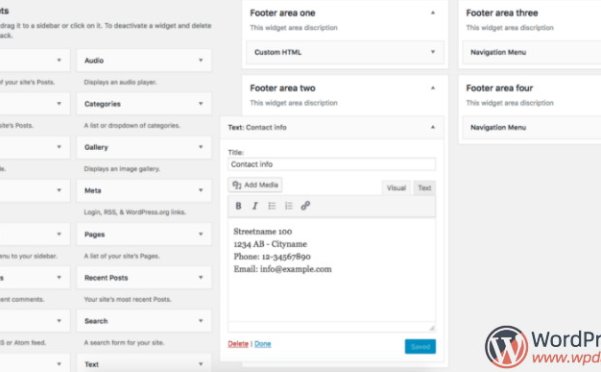
Task: Apply italic formatting in text editor
Action: [x=255, y=206]
